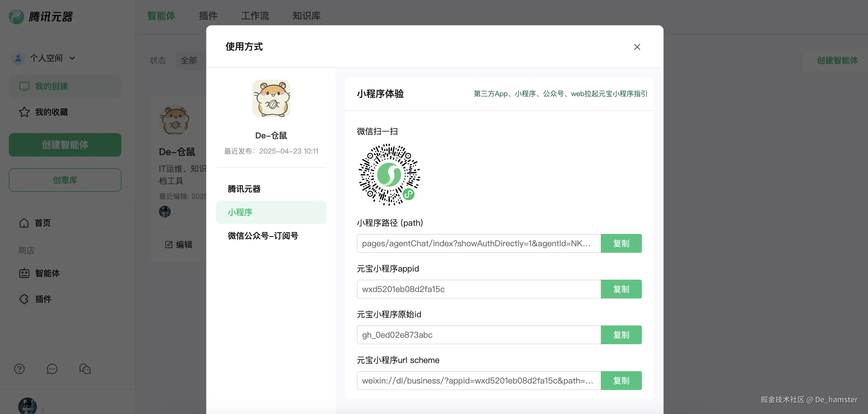Open the help question mark icon
This screenshot has height=414, width=868.
pos(19,369)
